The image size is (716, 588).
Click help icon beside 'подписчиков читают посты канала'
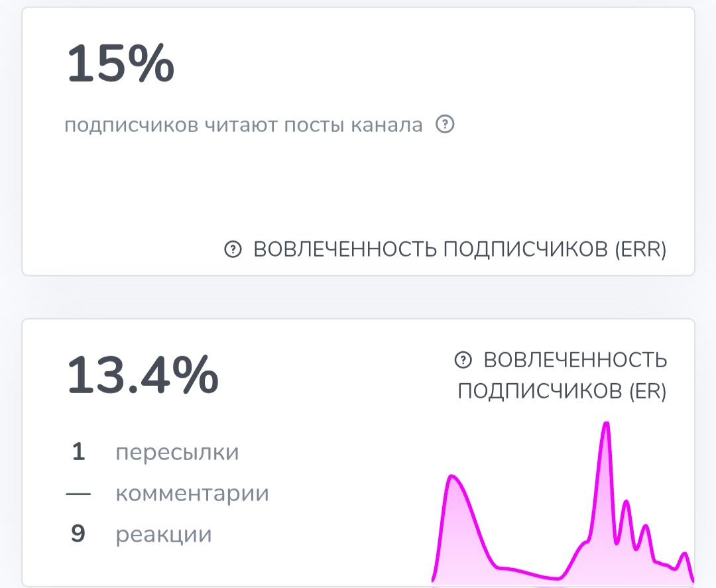click(445, 124)
